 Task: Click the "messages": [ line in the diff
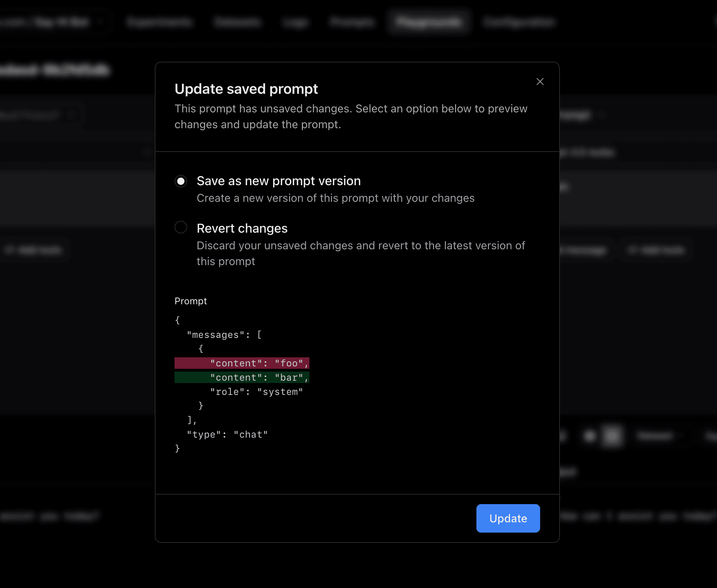[224, 335]
